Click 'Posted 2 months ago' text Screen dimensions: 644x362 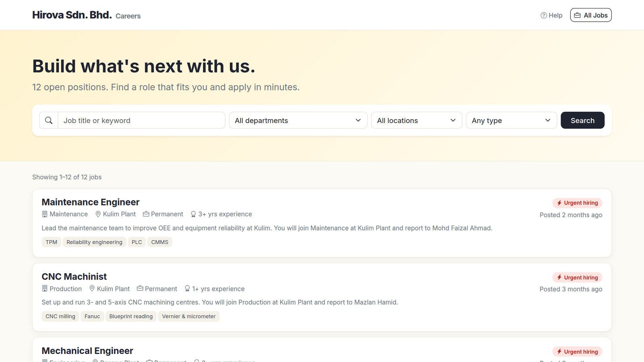[571, 215]
